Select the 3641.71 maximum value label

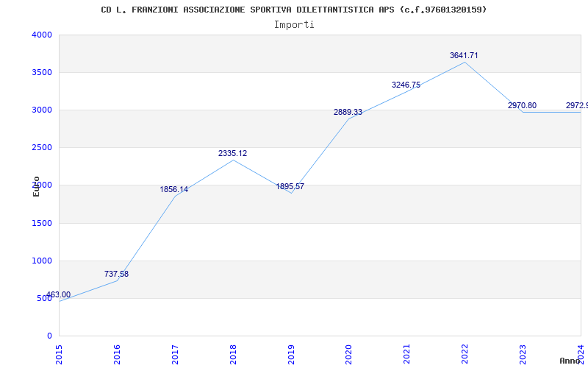tap(464, 56)
